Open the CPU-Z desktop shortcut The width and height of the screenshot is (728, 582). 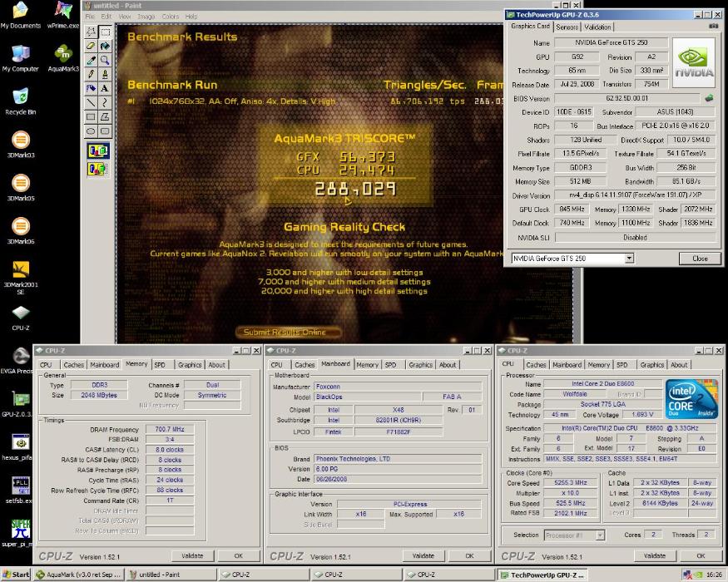click(x=21, y=318)
